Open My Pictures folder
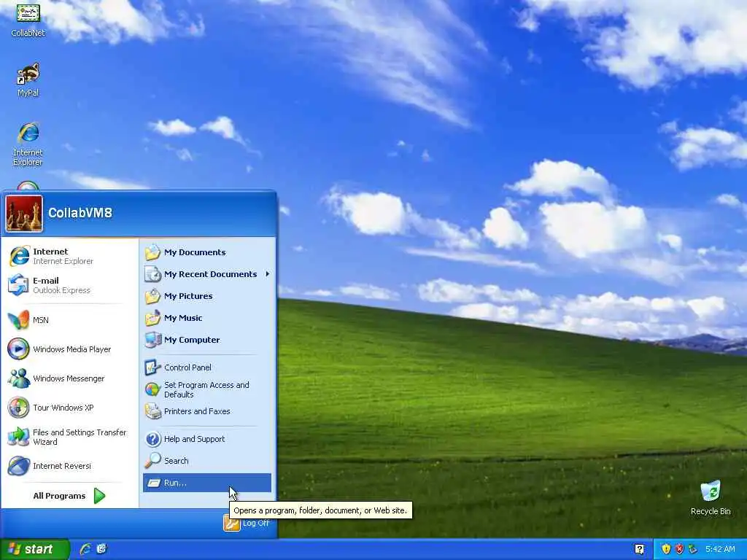This screenshot has width=747, height=560. pyautogui.click(x=207, y=296)
